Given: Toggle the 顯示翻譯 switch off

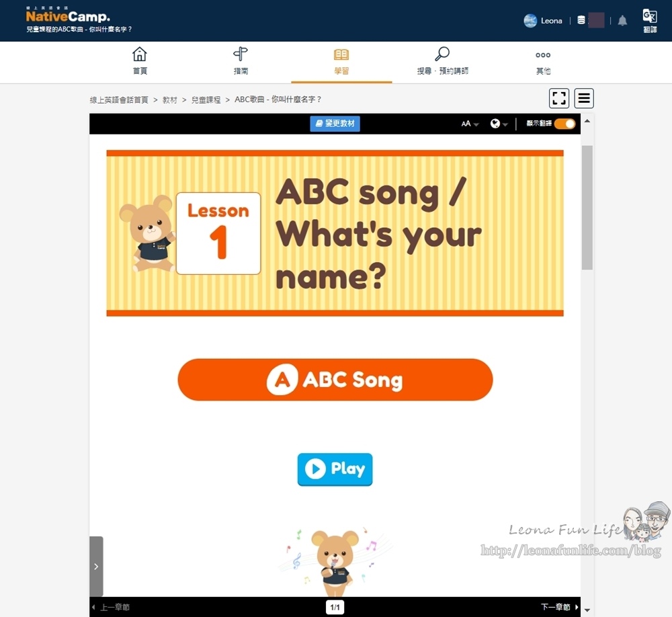Looking at the screenshot, I should [564, 124].
